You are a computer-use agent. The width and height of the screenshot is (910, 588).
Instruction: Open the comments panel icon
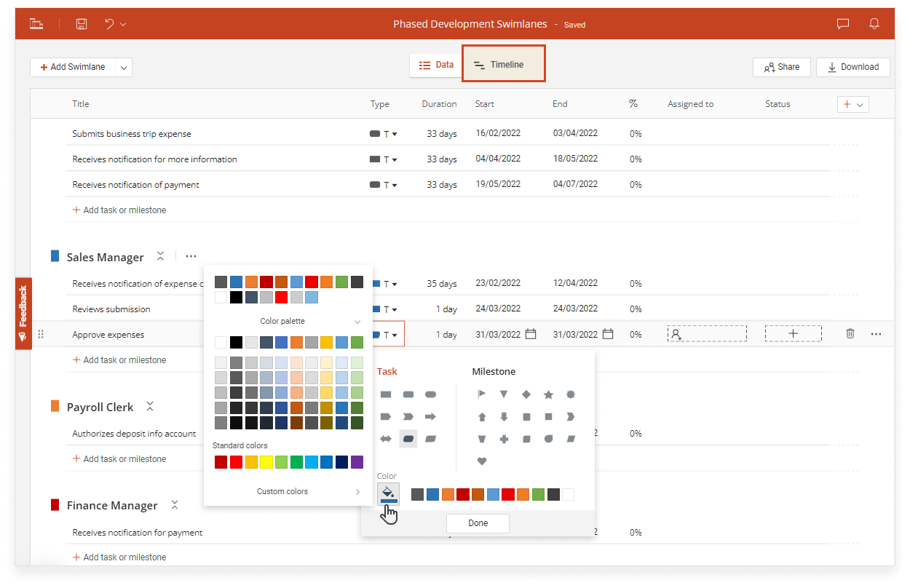click(x=842, y=23)
